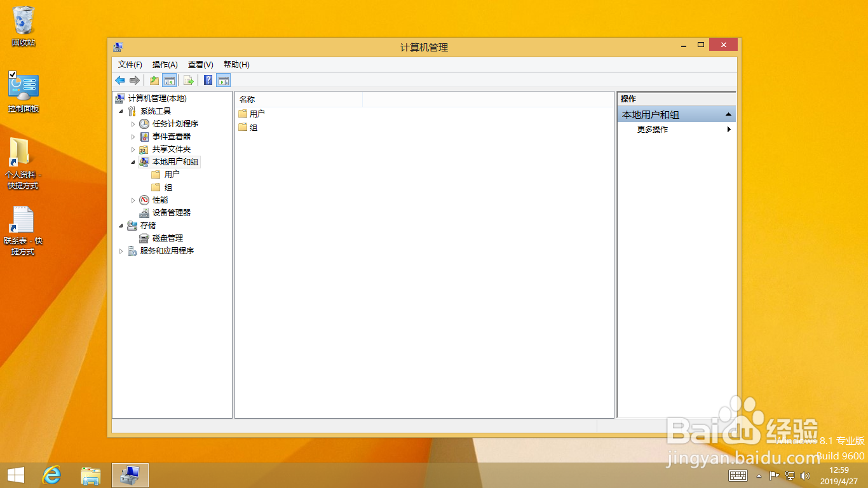Open the 操作(A) menu
868x488 pixels.
point(165,65)
